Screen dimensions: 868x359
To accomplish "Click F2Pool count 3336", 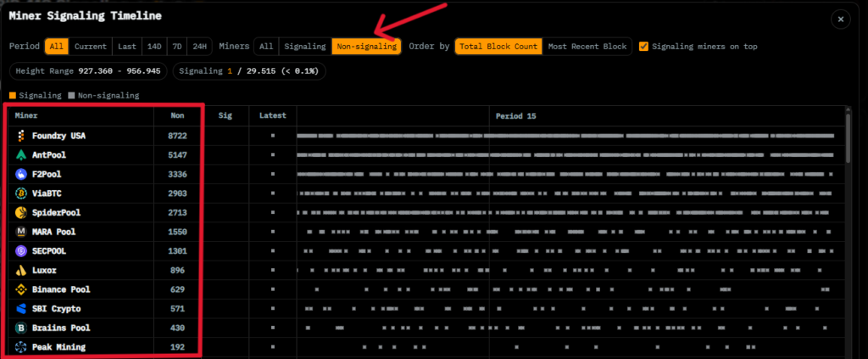I will coord(178,174).
